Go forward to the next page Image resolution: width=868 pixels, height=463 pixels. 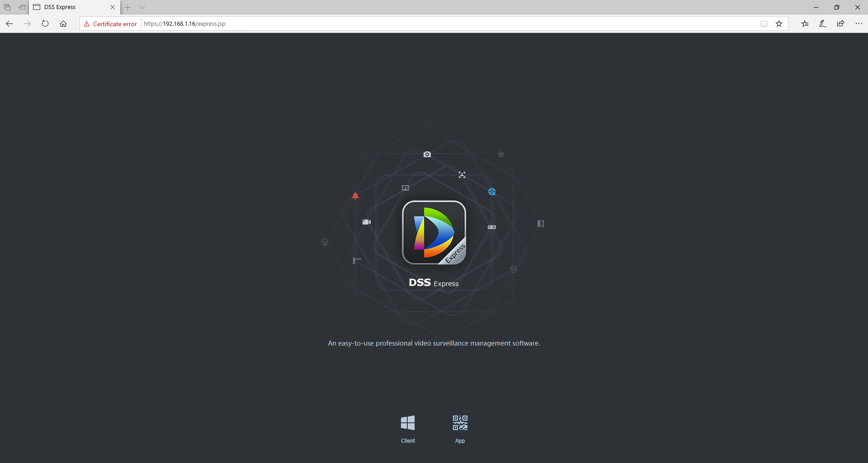(x=27, y=24)
